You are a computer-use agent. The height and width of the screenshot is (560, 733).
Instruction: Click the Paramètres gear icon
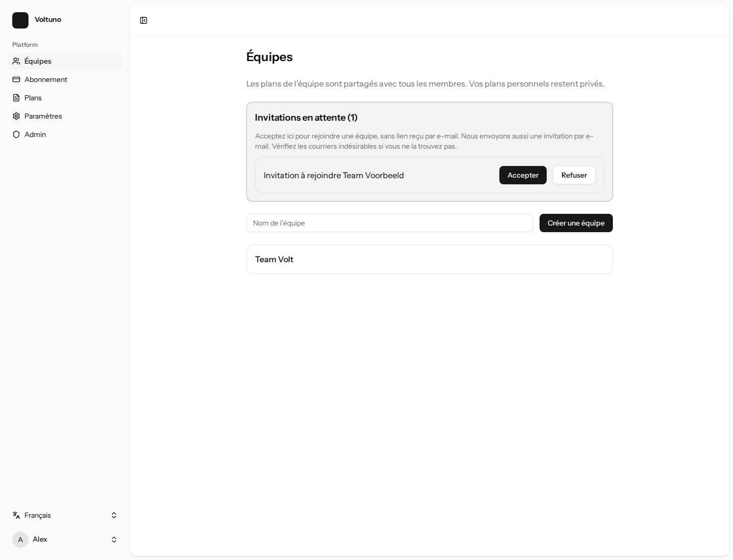tap(16, 116)
